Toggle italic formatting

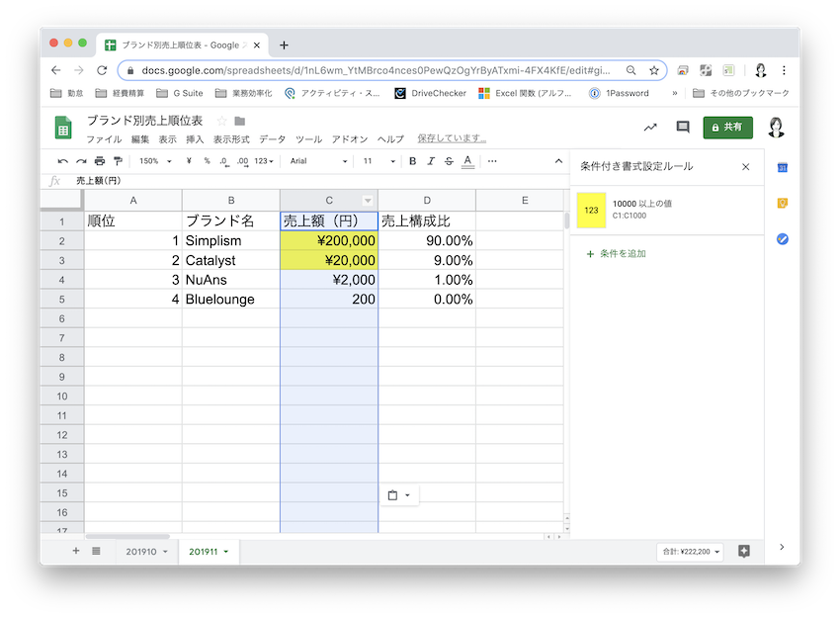point(431,161)
